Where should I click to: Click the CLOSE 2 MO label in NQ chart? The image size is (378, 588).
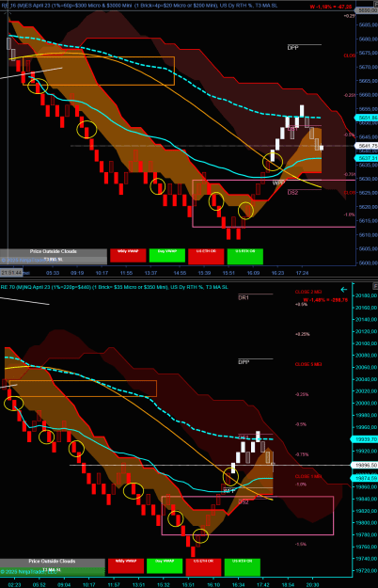tap(308, 292)
